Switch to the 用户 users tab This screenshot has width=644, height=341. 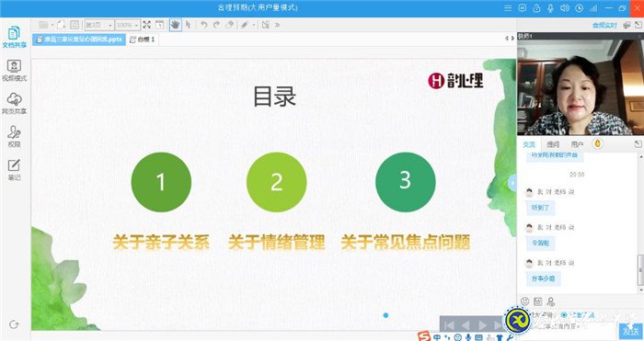(577, 144)
